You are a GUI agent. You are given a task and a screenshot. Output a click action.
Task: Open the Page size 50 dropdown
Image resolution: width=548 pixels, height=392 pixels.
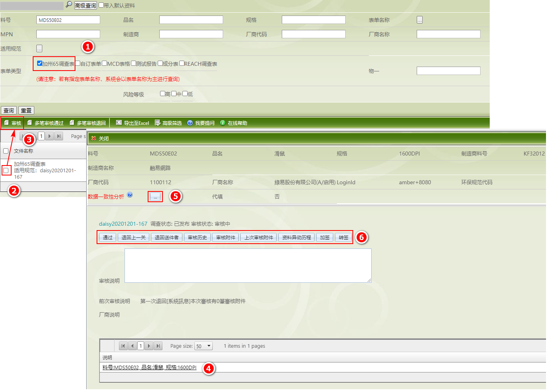pyautogui.click(x=203, y=346)
